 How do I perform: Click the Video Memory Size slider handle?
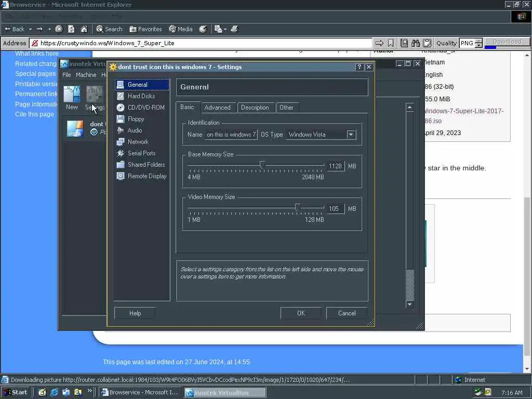point(297,208)
